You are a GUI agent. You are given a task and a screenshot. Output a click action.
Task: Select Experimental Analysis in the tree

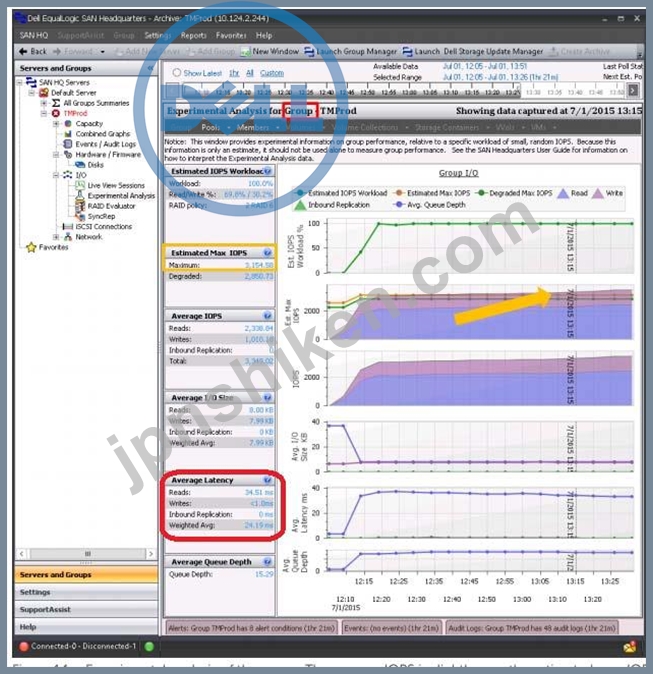point(121,196)
